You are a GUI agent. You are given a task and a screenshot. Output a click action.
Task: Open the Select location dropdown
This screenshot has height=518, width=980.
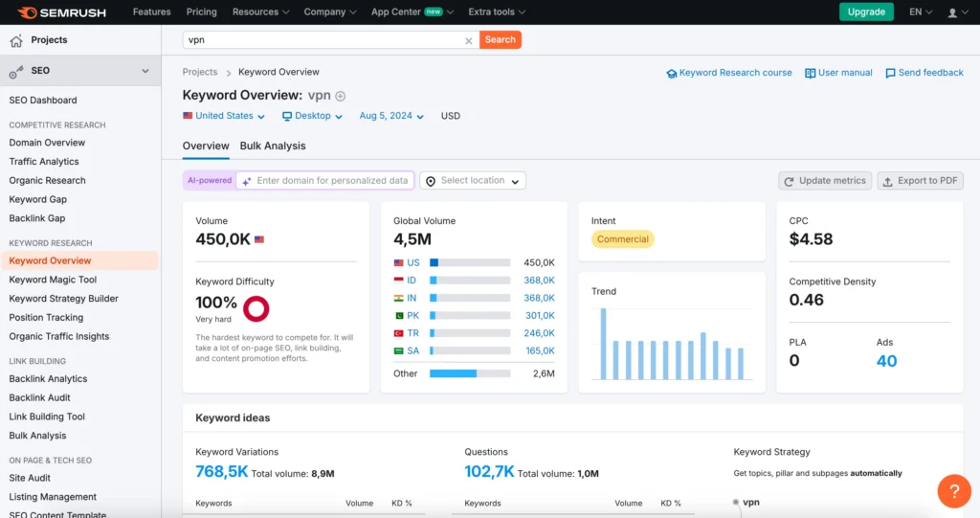click(x=473, y=181)
